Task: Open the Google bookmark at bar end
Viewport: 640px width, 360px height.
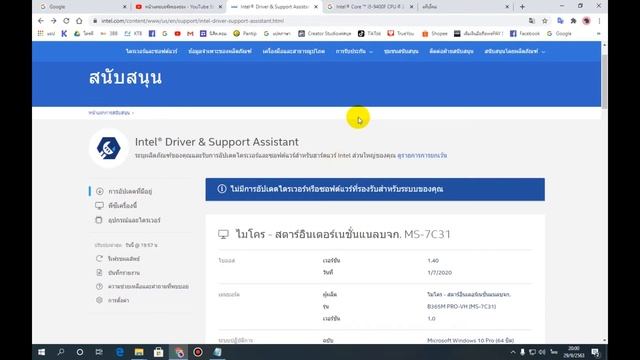Action: [559, 33]
